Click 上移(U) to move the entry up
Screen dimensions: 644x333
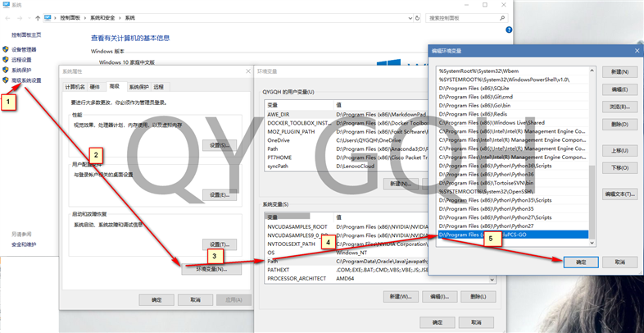click(619, 150)
